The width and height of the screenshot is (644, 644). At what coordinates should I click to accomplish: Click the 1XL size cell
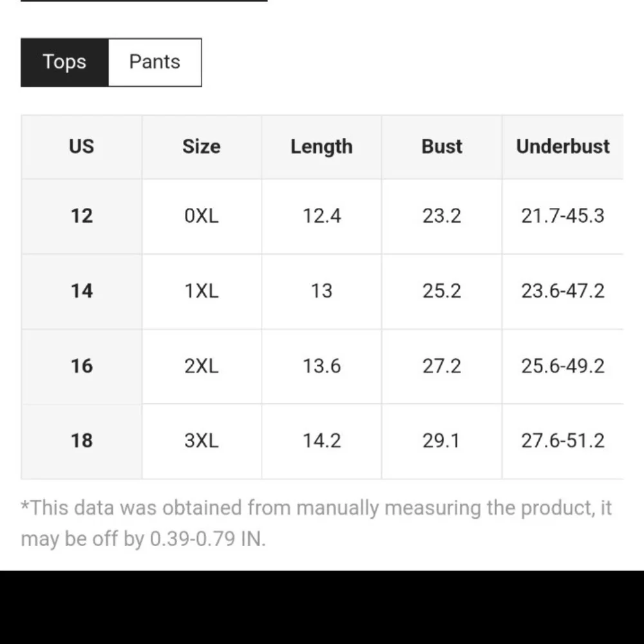(x=202, y=291)
